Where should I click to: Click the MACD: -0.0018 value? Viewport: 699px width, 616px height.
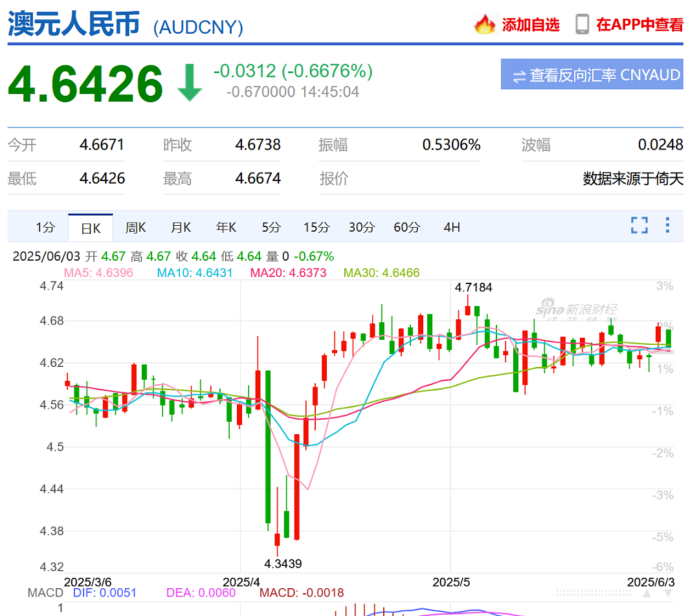tap(302, 593)
